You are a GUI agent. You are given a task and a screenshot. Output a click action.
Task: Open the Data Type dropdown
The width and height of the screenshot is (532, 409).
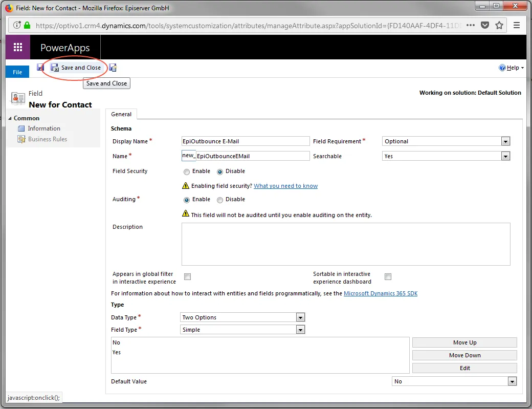coord(242,317)
